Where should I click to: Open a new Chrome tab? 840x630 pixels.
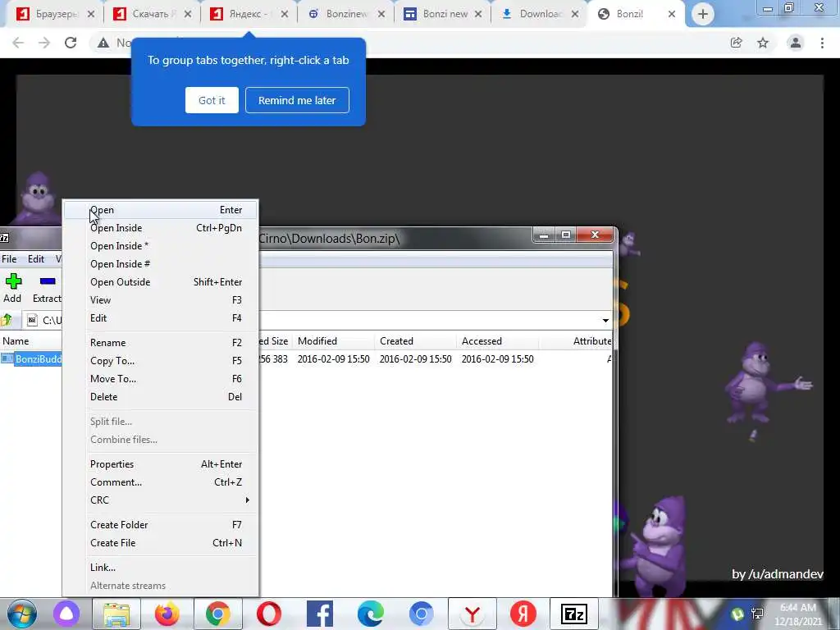(703, 15)
